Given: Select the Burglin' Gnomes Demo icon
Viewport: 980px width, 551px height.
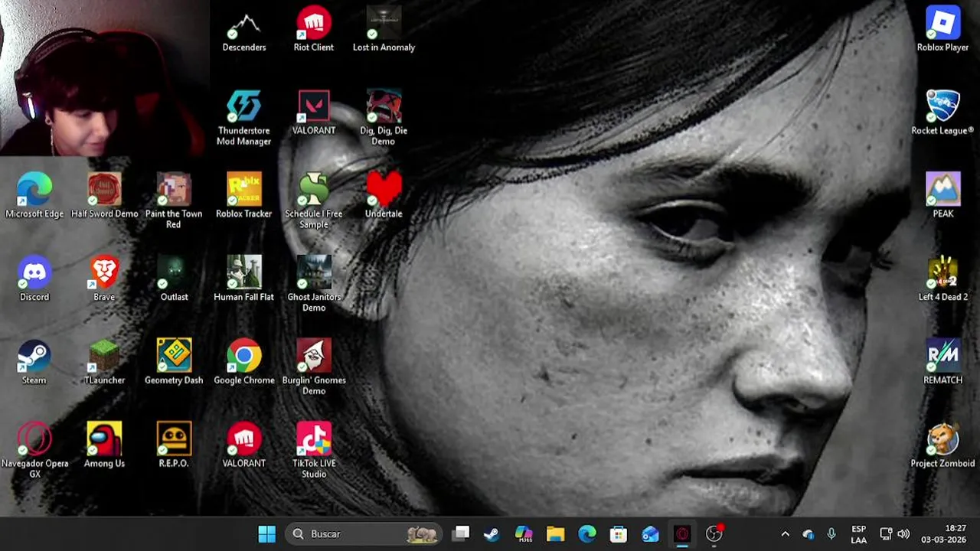Looking at the screenshot, I should (x=314, y=368).
